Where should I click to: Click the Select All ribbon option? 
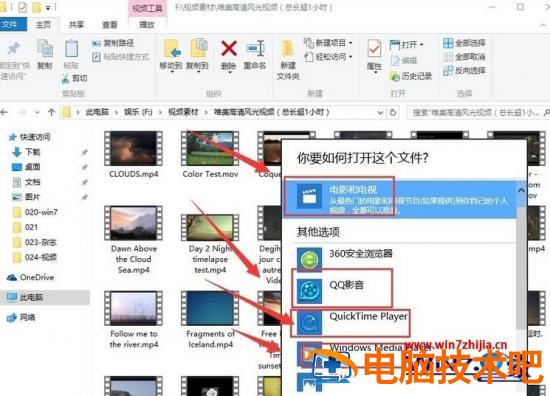(464, 43)
